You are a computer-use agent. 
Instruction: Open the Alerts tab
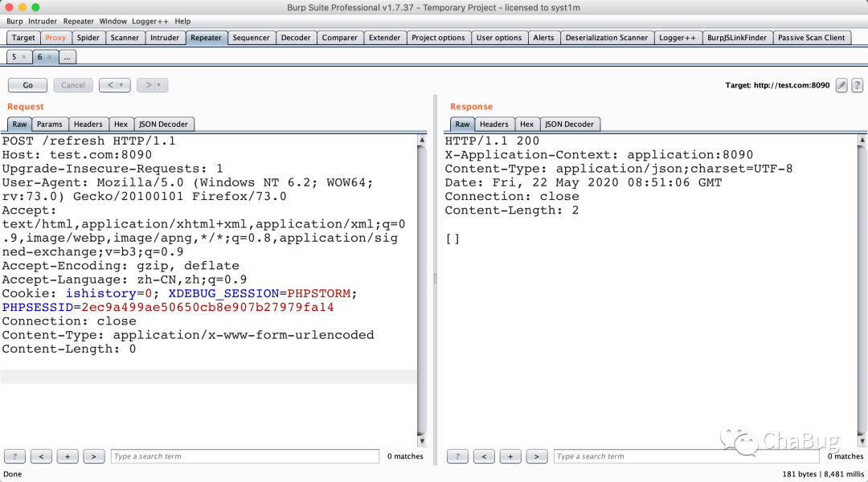pyautogui.click(x=543, y=38)
